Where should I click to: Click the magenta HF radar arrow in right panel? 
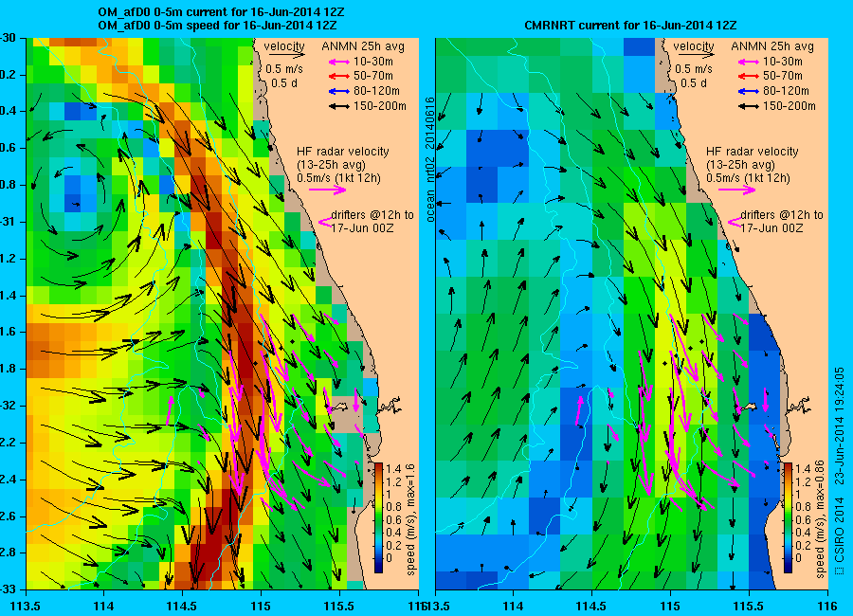[737, 190]
